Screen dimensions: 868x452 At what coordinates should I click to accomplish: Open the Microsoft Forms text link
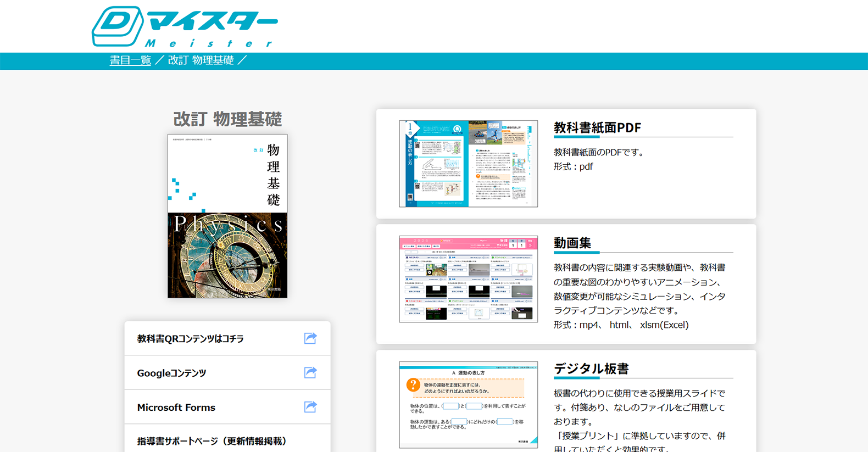[x=176, y=408]
